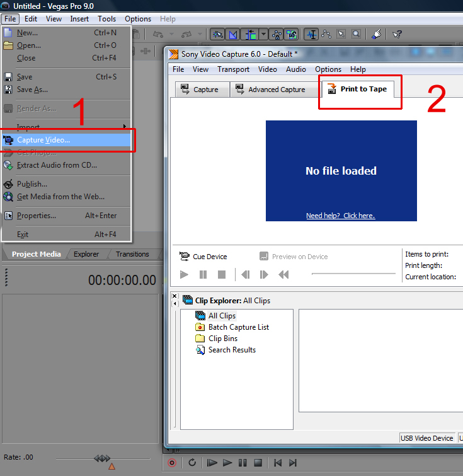Select the Selection Edit tool

pyautogui.click(x=341, y=34)
